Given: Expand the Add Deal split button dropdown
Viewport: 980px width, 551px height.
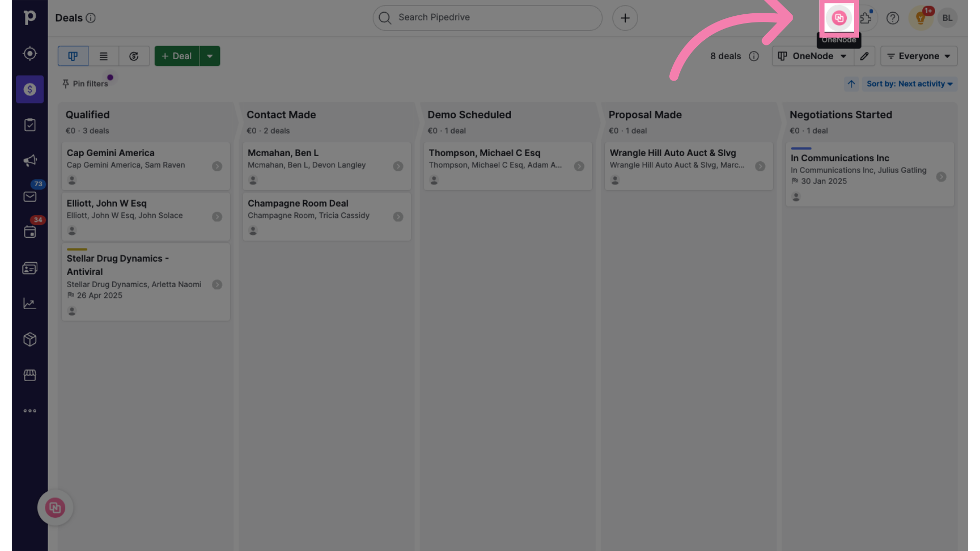Looking at the screenshot, I should pyautogui.click(x=210, y=55).
